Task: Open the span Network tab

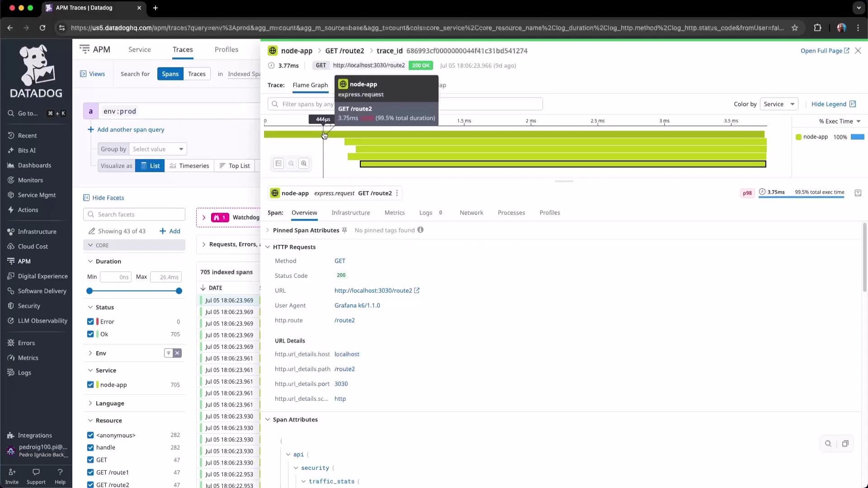Action: [472, 213]
